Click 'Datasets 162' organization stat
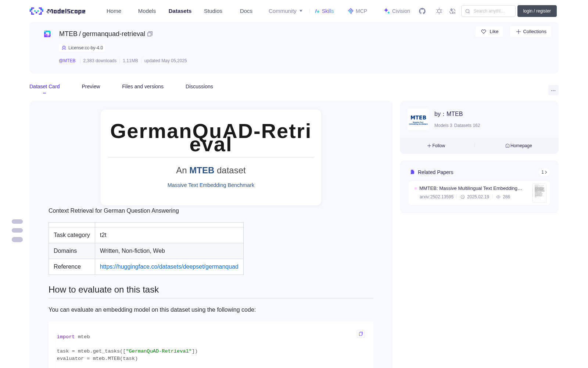 coord(467,125)
